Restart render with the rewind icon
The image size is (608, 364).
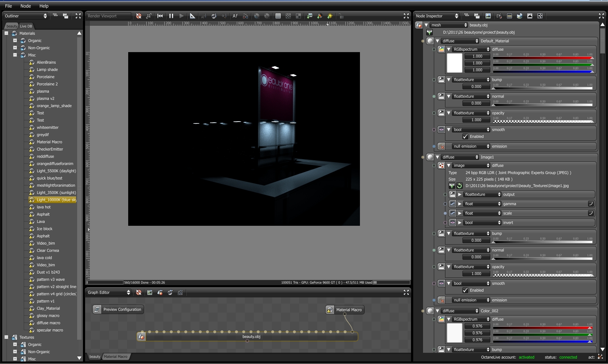click(x=160, y=16)
